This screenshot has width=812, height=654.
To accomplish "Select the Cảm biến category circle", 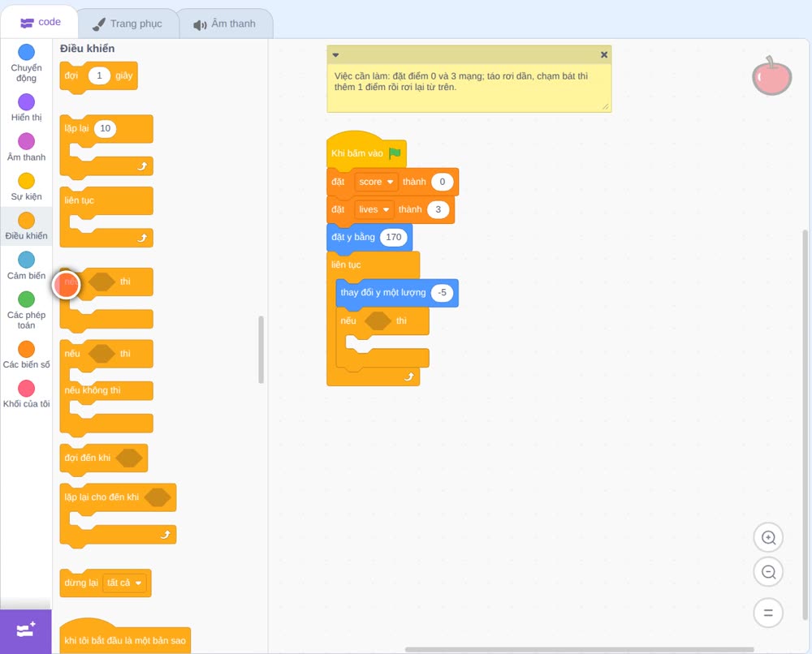I will [x=27, y=260].
